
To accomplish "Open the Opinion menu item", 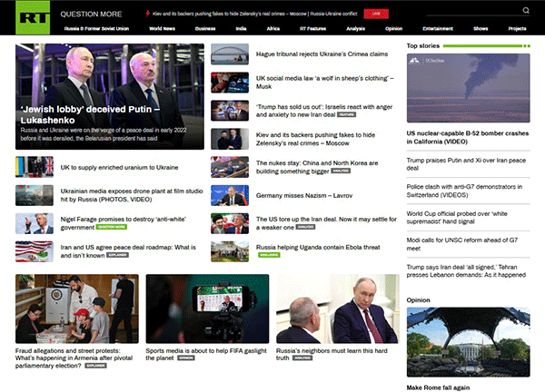I will pyautogui.click(x=394, y=29).
